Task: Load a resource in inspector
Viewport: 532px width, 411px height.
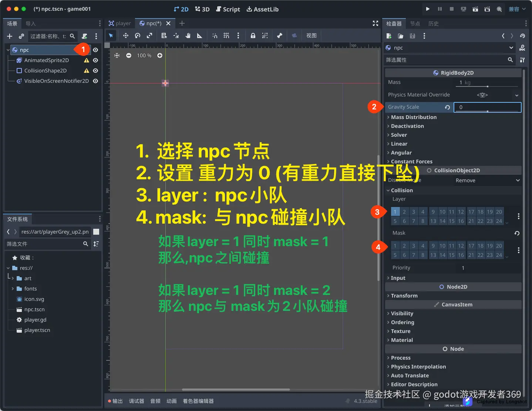Action: [401, 36]
